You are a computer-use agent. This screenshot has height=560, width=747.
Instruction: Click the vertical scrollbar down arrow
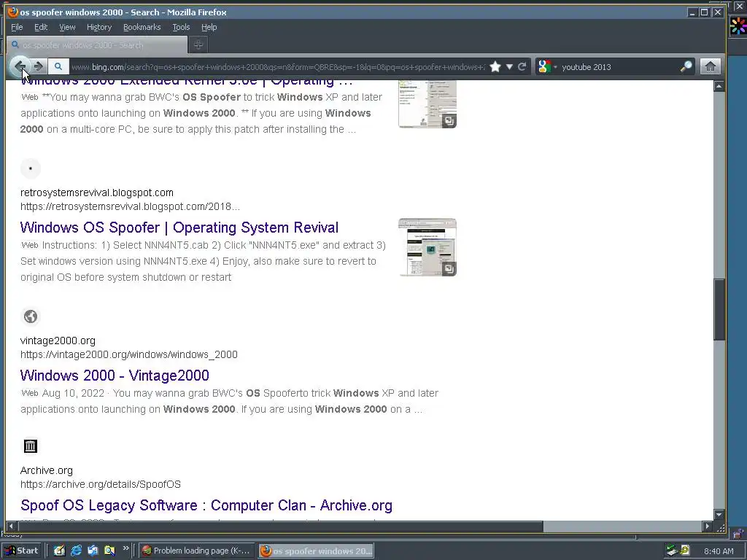tap(719, 515)
